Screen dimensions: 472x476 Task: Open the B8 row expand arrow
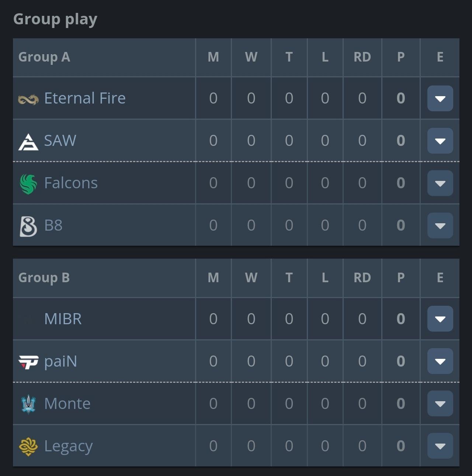coord(440,225)
